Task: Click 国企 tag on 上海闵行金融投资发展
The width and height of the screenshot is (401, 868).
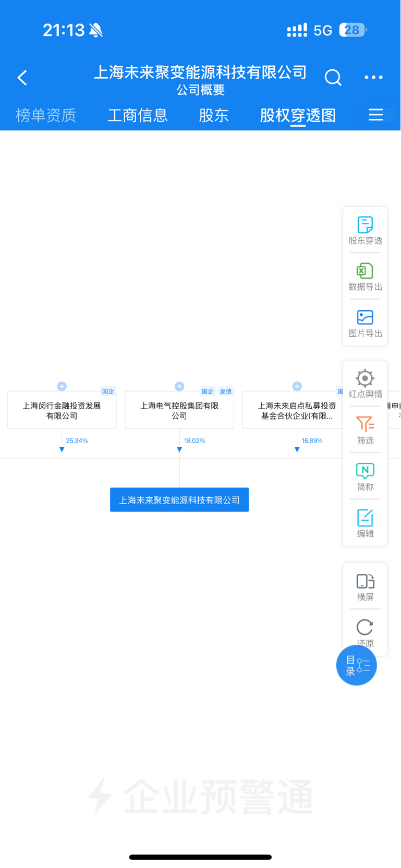Action: tap(108, 392)
